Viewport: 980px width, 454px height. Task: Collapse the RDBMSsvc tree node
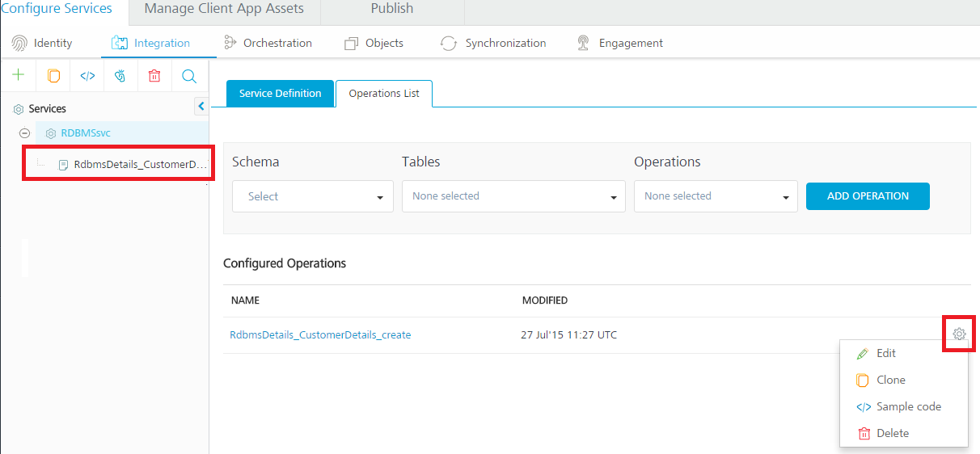(x=24, y=133)
